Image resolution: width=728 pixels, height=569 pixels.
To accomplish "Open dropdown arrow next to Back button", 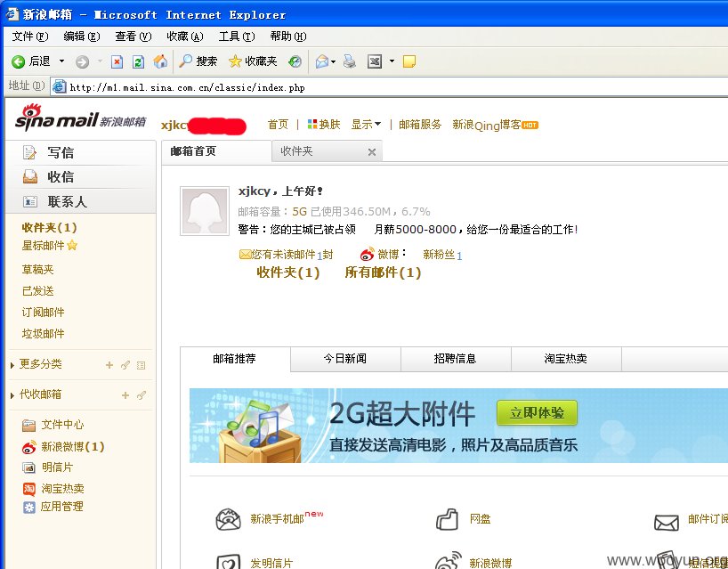I will [x=61, y=61].
